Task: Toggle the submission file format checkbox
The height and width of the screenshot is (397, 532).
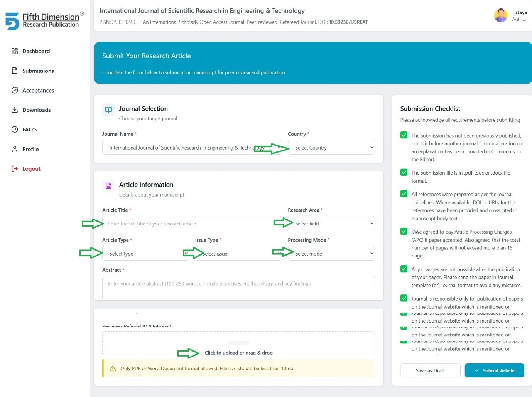Action: click(x=404, y=172)
